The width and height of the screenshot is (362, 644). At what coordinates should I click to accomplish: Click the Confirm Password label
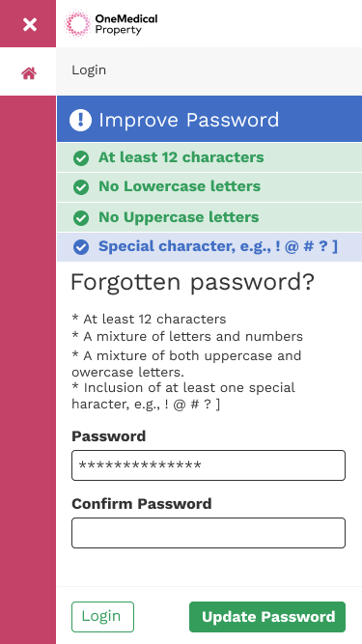pyautogui.click(x=142, y=504)
